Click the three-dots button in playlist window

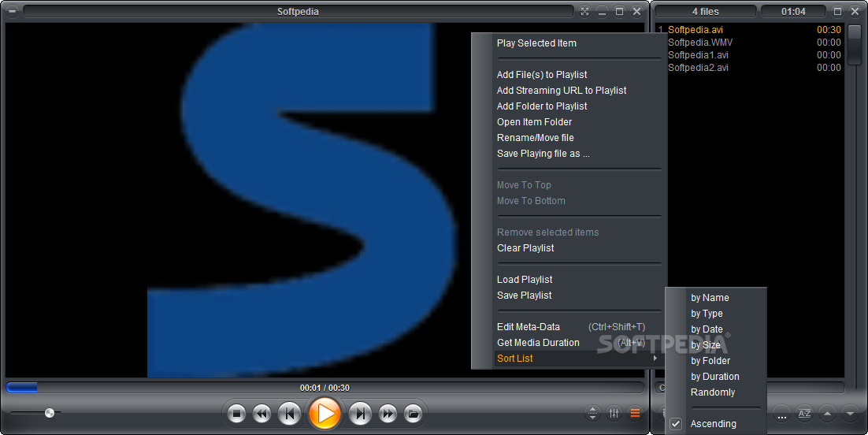781,414
